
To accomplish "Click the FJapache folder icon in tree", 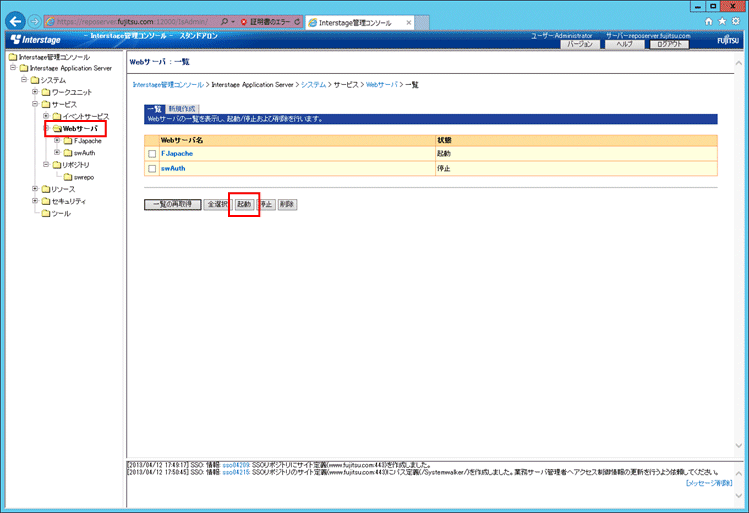I will 68,141.
